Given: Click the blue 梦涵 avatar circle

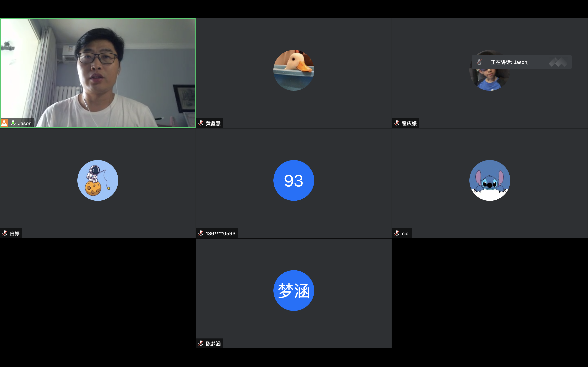Looking at the screenshot, I should click(294, 291).
